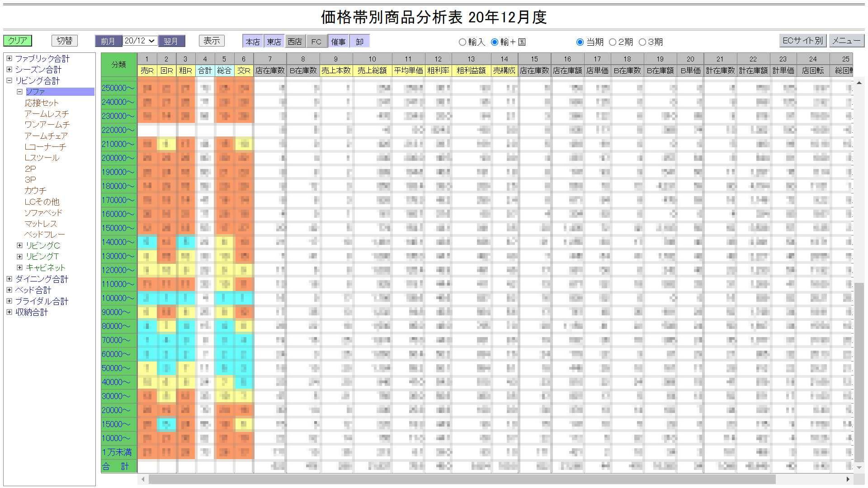
Task: Click the 売上総額 column header
Action: (372, 70)
